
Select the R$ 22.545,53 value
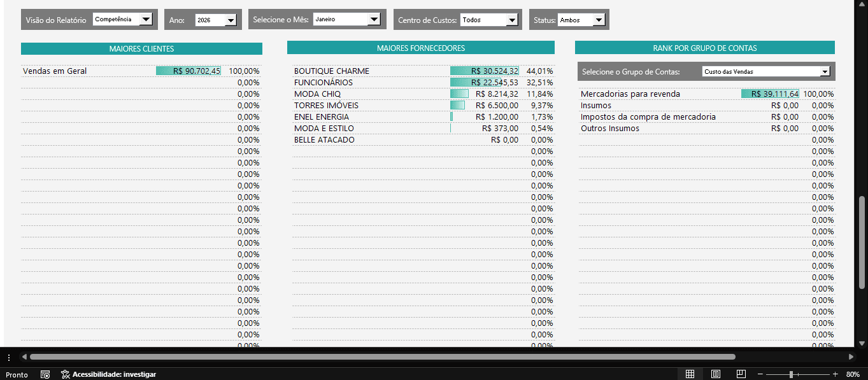click(x=495, y=82)
